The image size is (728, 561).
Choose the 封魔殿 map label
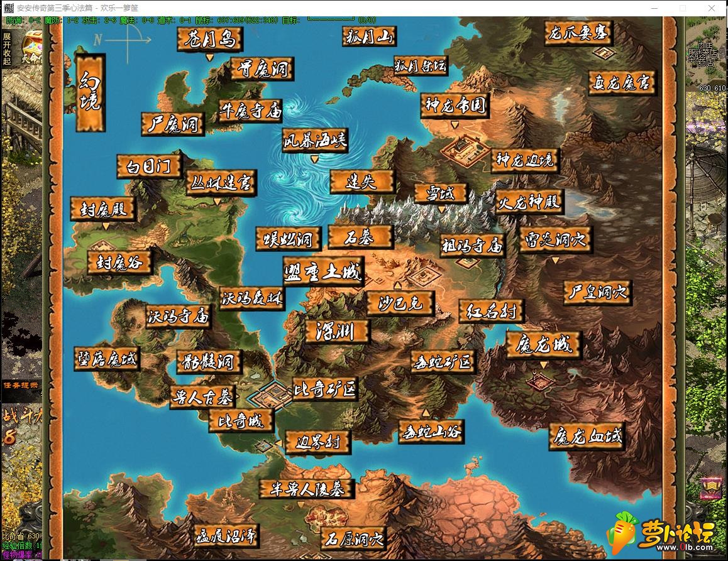click(104, 209)
